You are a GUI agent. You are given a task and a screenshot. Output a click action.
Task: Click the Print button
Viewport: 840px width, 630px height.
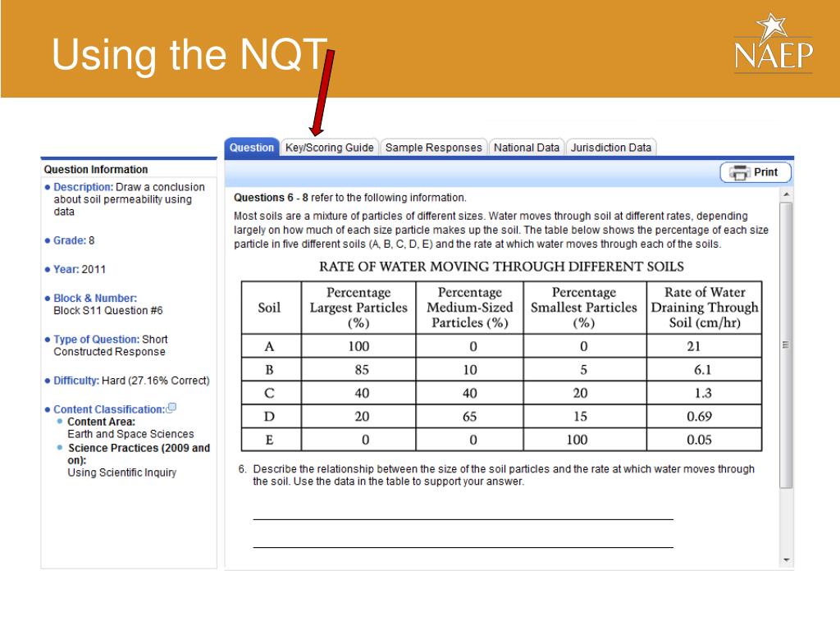tap(756, 172)
